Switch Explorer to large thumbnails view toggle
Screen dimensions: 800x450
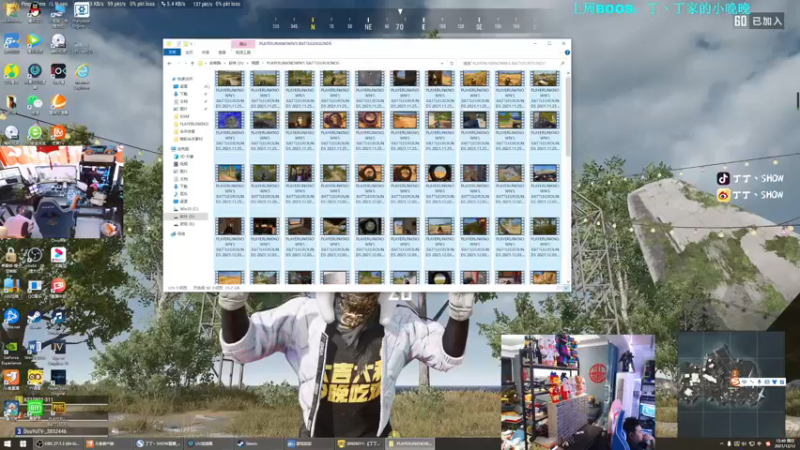(566, 288)
